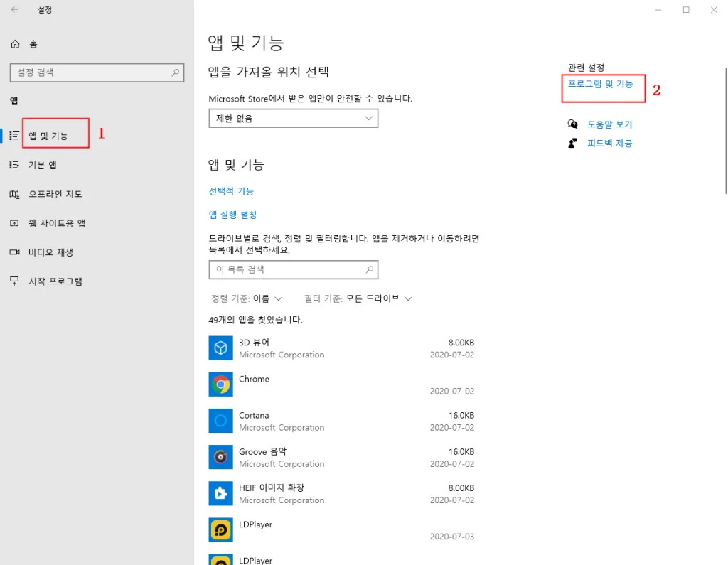Click the 8.00KB size of 3D 뷰어
Screen dimensions: 728x565
(x=461, y=343)
